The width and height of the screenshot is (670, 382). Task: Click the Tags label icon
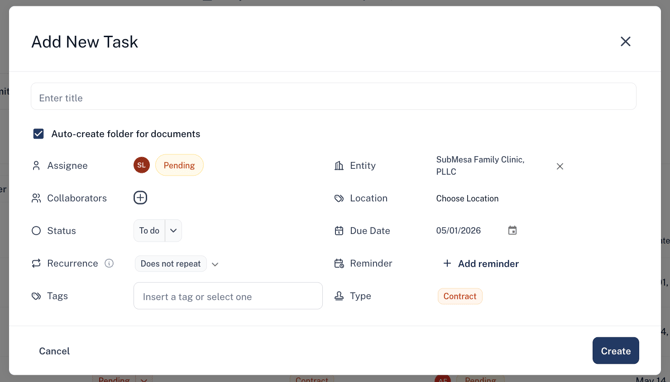(x=36, y=296)
